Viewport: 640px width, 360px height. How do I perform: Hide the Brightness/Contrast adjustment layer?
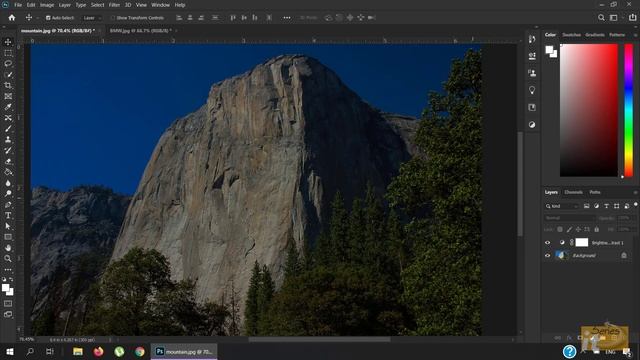(548, 242)
